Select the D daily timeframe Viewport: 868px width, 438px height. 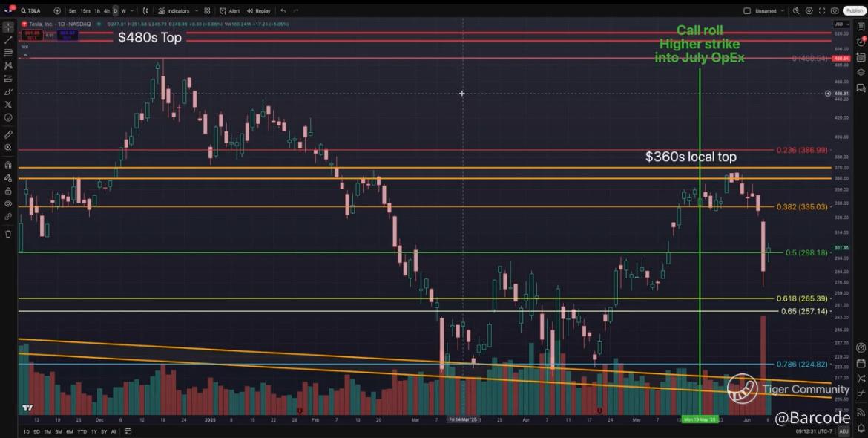[115, 10]
